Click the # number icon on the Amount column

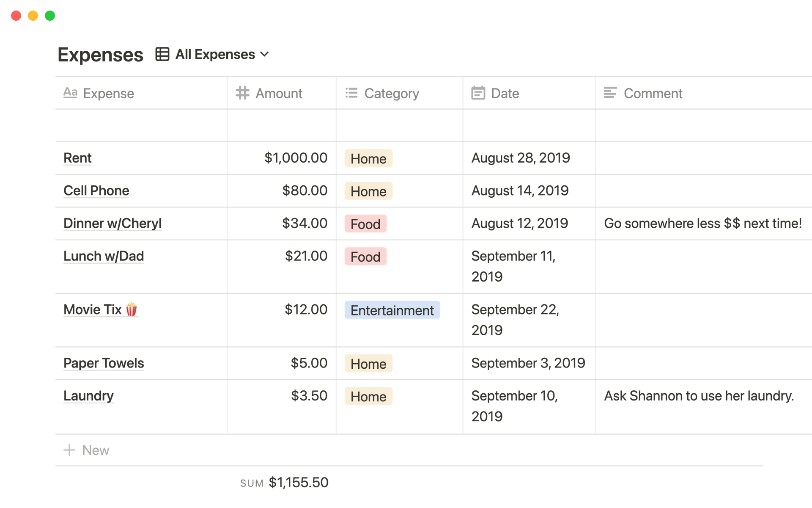pos(242,93)
